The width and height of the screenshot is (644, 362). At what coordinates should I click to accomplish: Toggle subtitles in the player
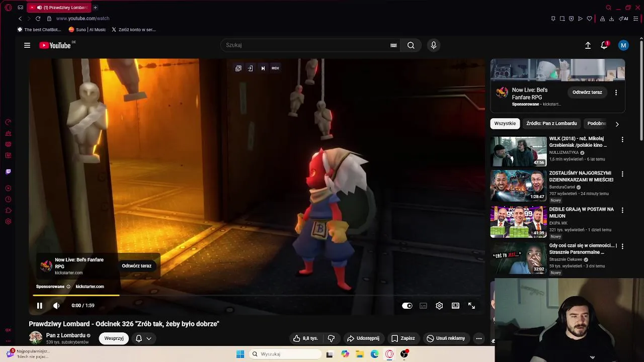(x=423, y=306)
